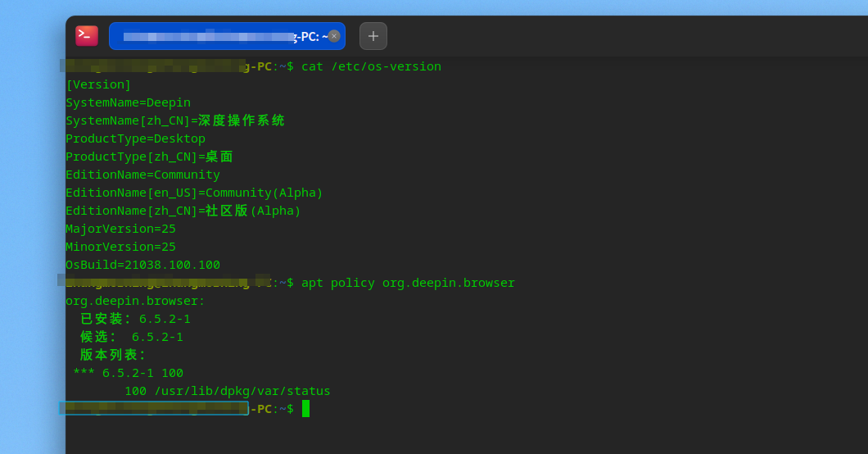Click the 'ProductType=Desktop' line
This screenshot has width=868, height=454.
pyautogui.click(x=136, y=138)
